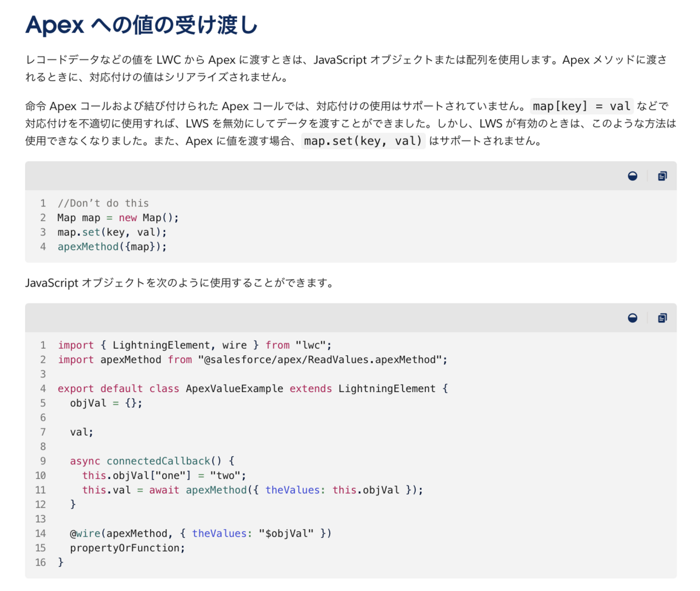Copy the Map map code snippet
The width and height of the screenshot is (700, 591).
pyautogui.click(x=662, y=176)
